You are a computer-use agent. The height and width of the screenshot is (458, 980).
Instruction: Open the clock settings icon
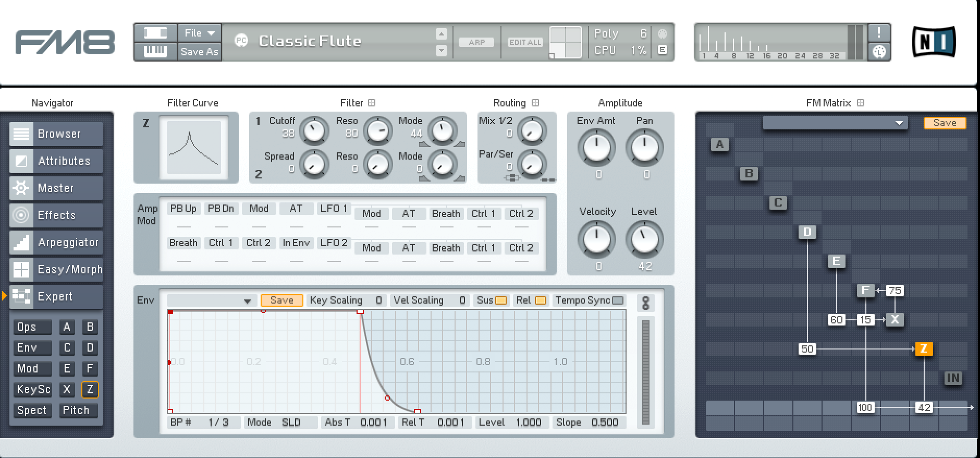879,51
